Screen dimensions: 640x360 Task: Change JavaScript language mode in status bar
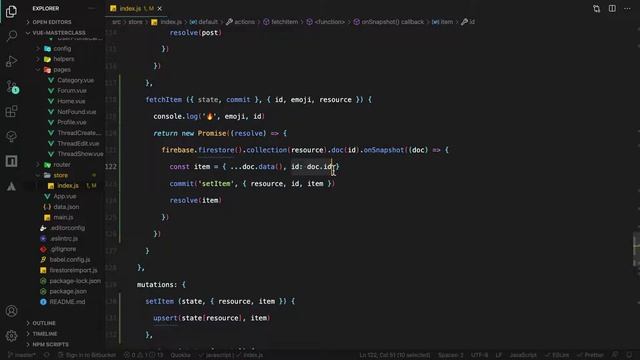tap(523, 355)
